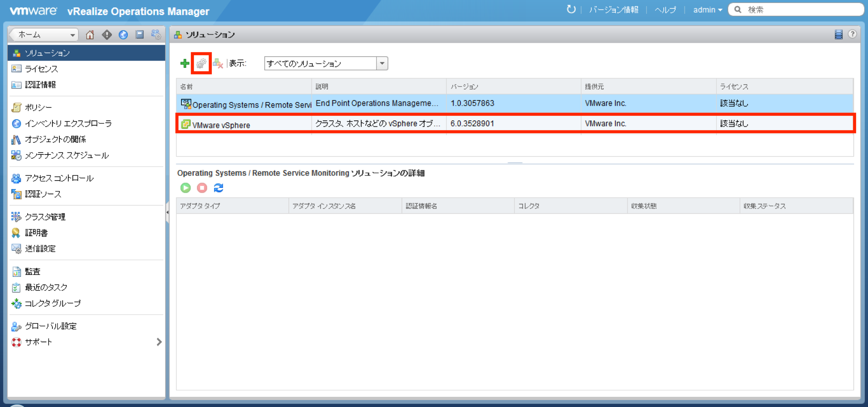Start collection with the green play icon

tap(185, 188)
